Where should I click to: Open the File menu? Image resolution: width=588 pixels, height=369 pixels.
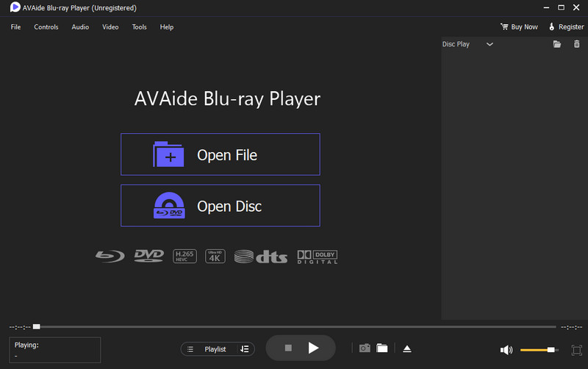[15, 27]
